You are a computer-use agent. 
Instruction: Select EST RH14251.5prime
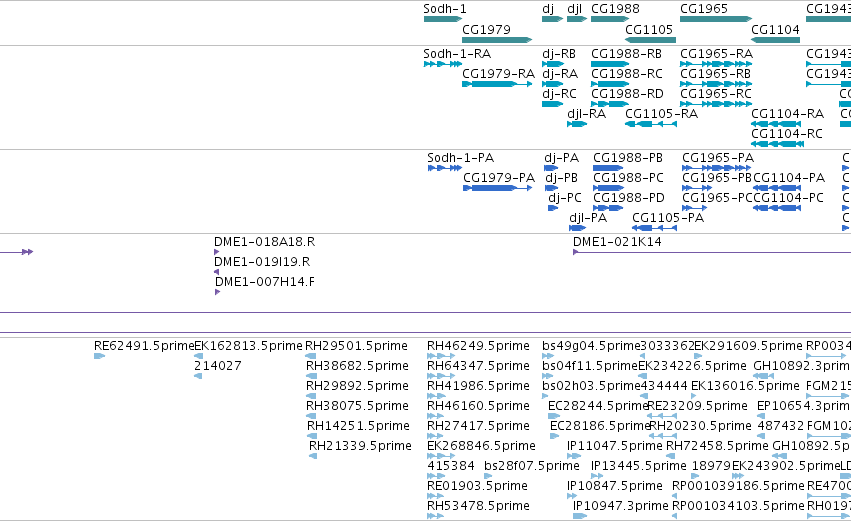point(312,437)
